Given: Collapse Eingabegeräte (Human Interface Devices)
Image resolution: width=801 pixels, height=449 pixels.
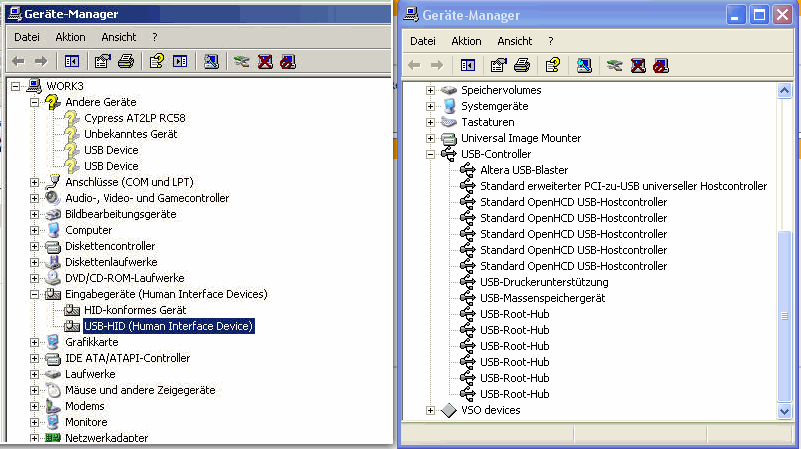Looking at the screenshot, I should (34, 294).
